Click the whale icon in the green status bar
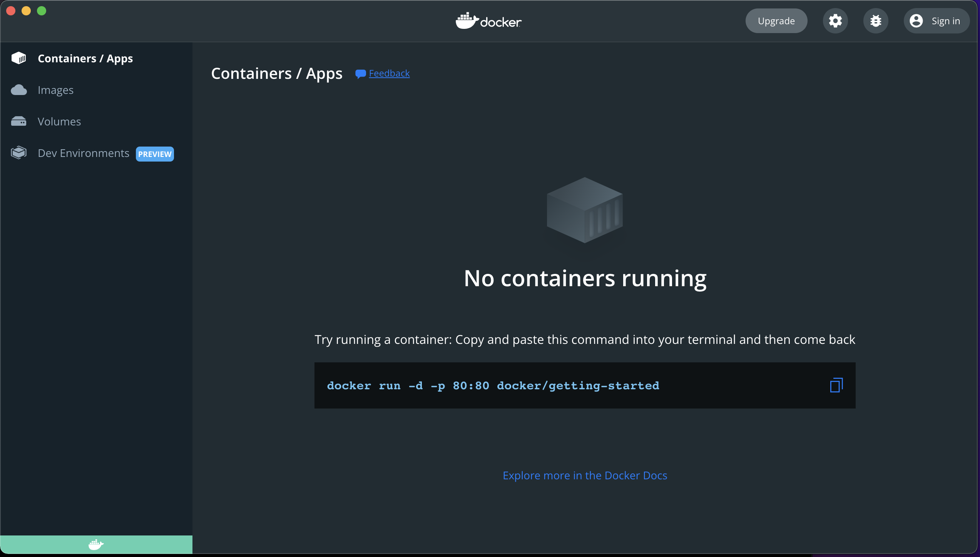The image size is (980, 557). pyautogui.click(x=96, y=544)
